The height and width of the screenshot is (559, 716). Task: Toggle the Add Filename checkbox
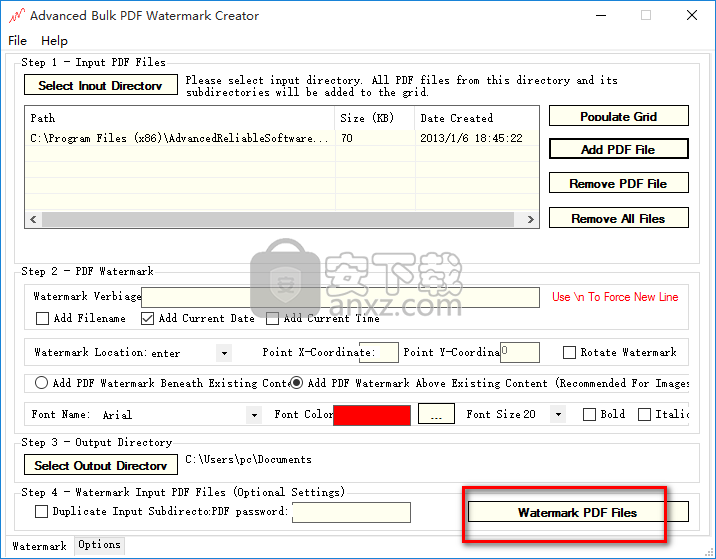coord(42,318)
